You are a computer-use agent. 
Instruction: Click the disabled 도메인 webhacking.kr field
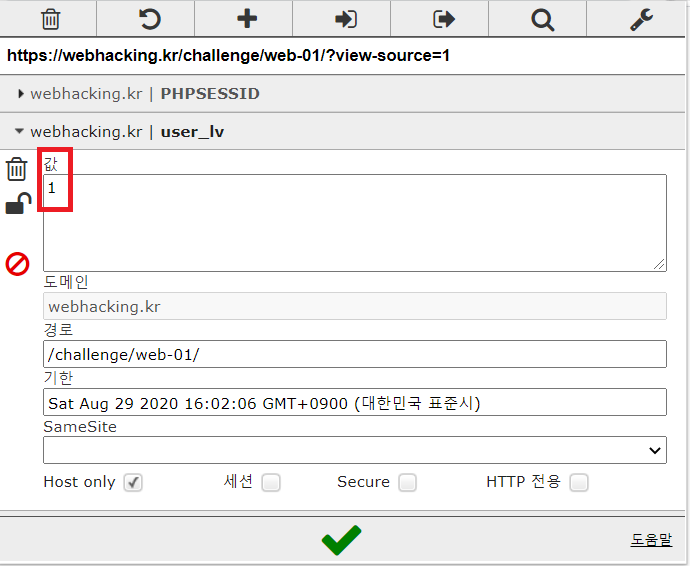355,306
